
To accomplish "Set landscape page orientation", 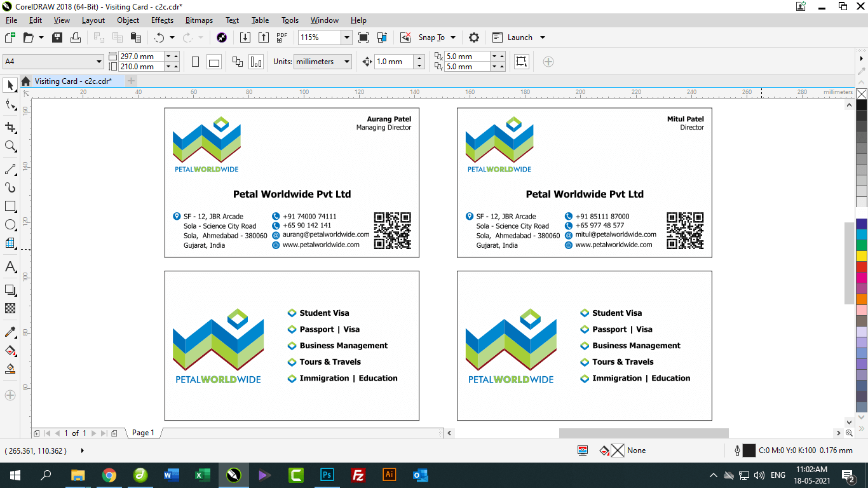I will tap(214, 62).
